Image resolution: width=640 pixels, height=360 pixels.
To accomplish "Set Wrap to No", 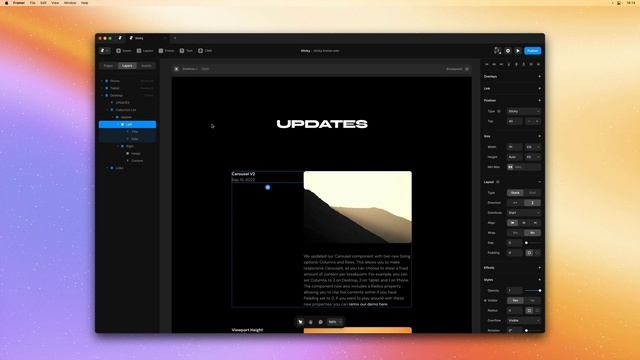I will [532, 233].
